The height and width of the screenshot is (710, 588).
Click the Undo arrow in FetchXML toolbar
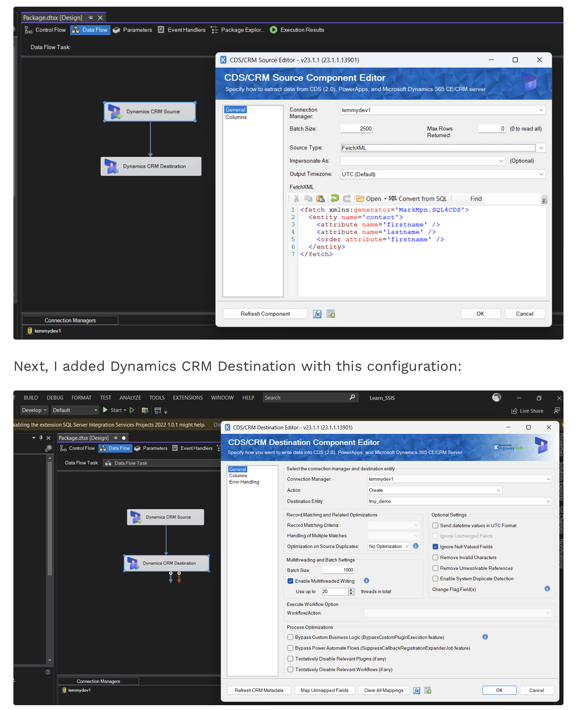335,199
